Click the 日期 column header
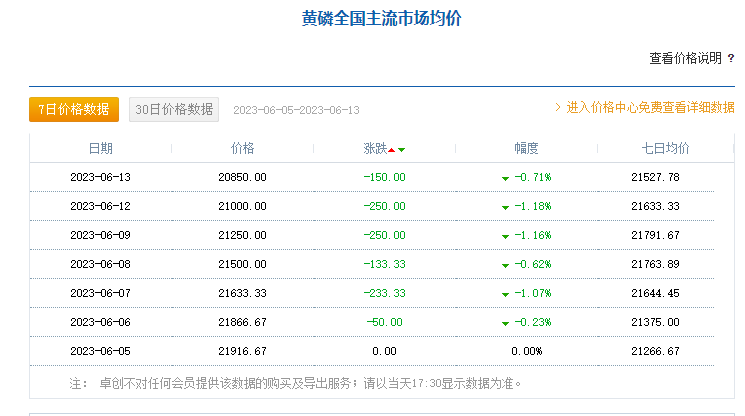 (x=101, y=149)
